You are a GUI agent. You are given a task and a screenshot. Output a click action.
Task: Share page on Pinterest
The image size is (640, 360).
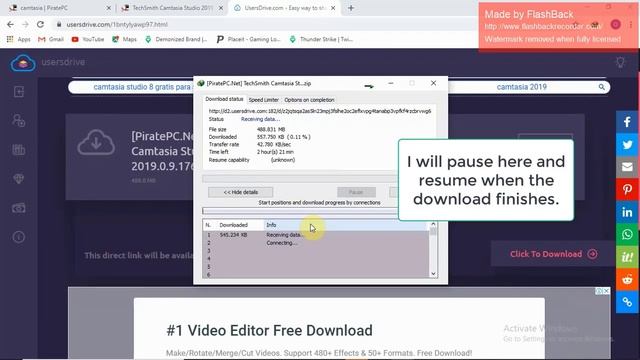point(627,189)
